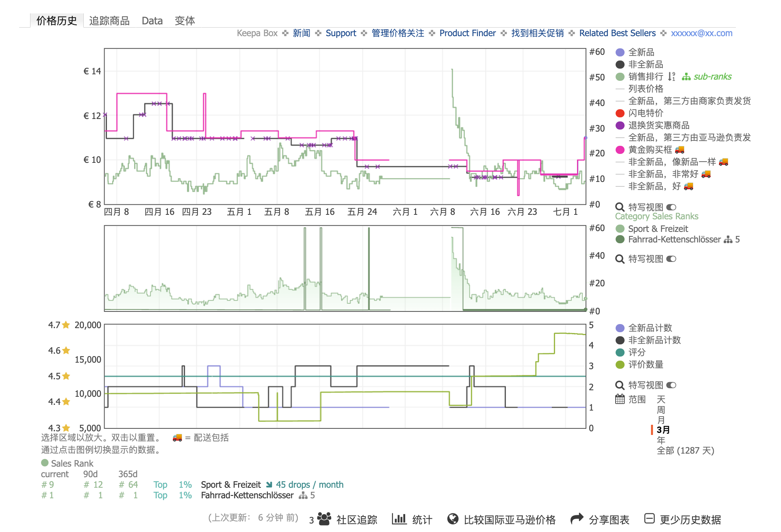781x532 pixels.
Task: Open statistics bar chart icon
Action: pyautogui.click(x=399, y=519)
